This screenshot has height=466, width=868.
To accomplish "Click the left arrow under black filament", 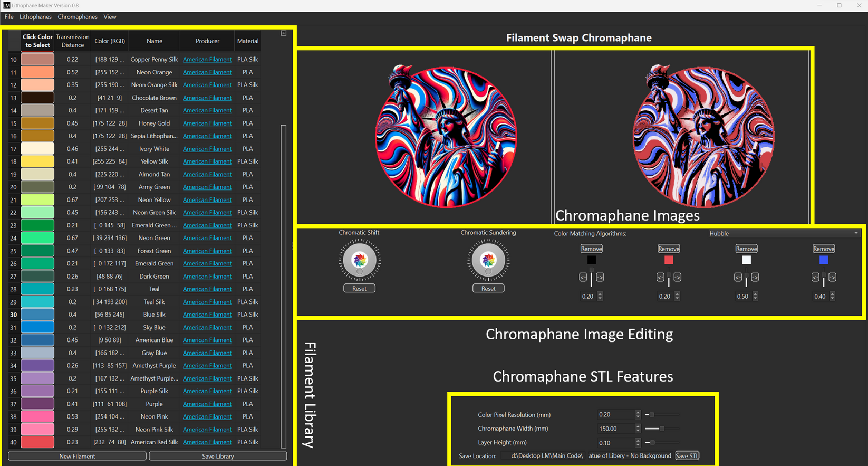I will click(583, 277).
